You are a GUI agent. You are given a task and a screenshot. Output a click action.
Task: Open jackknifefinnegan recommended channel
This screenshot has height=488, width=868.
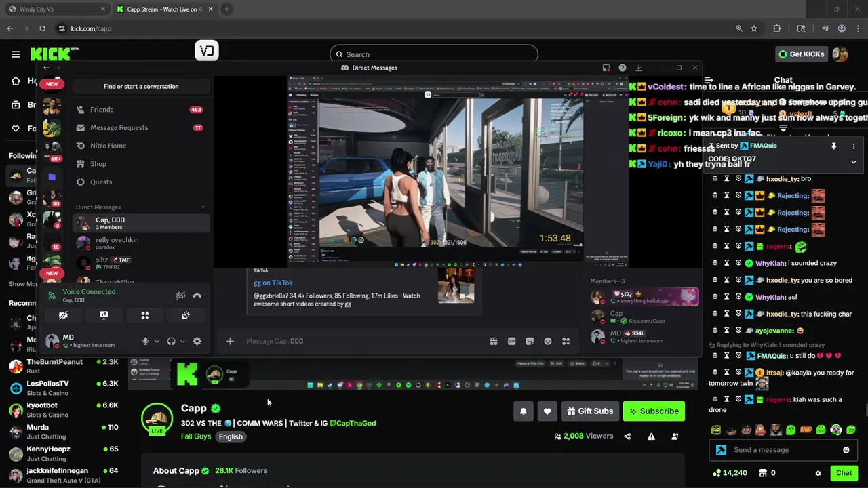coord(64,475)
